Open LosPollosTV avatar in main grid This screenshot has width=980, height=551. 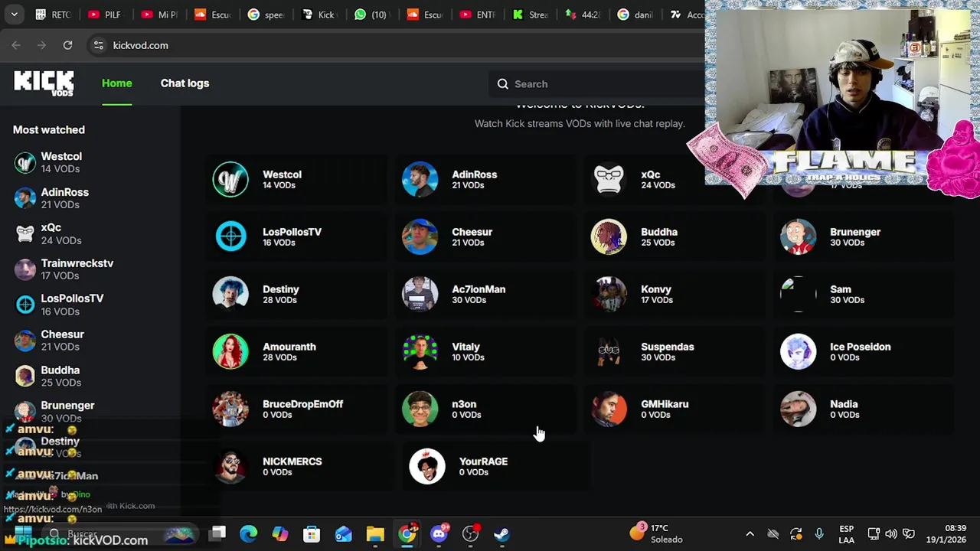click(x=230, y=236)
